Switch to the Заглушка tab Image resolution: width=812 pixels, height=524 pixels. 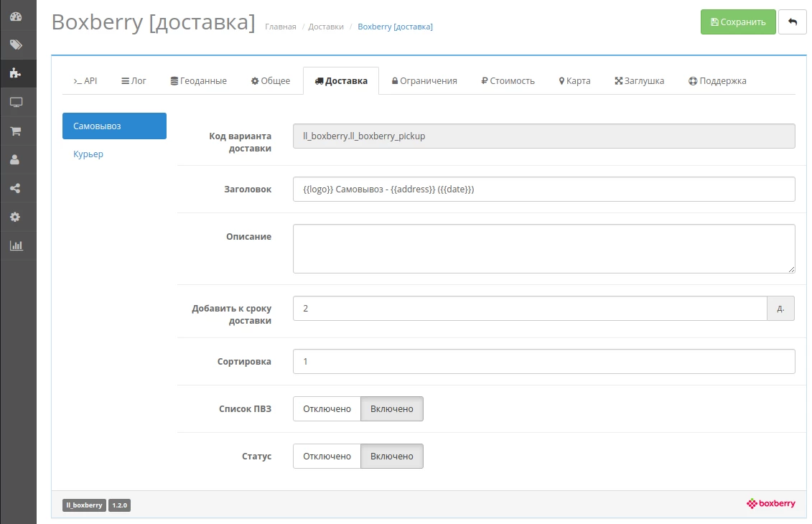coord(640,81)
